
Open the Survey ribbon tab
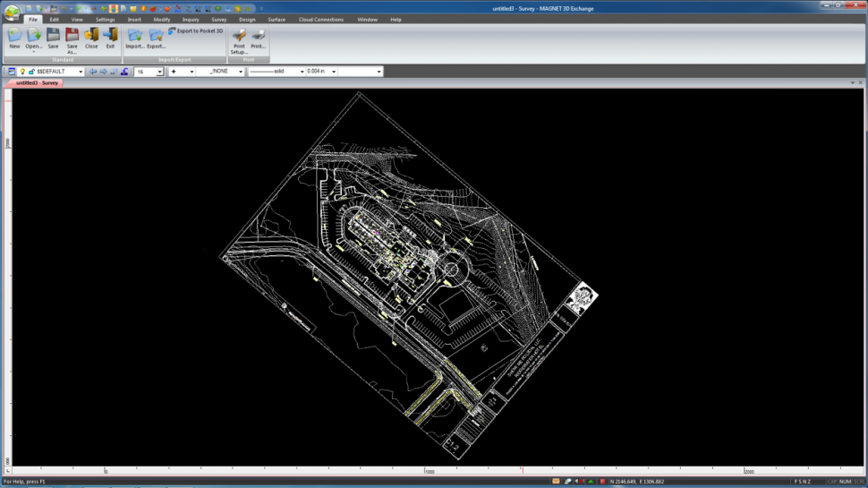218,19
